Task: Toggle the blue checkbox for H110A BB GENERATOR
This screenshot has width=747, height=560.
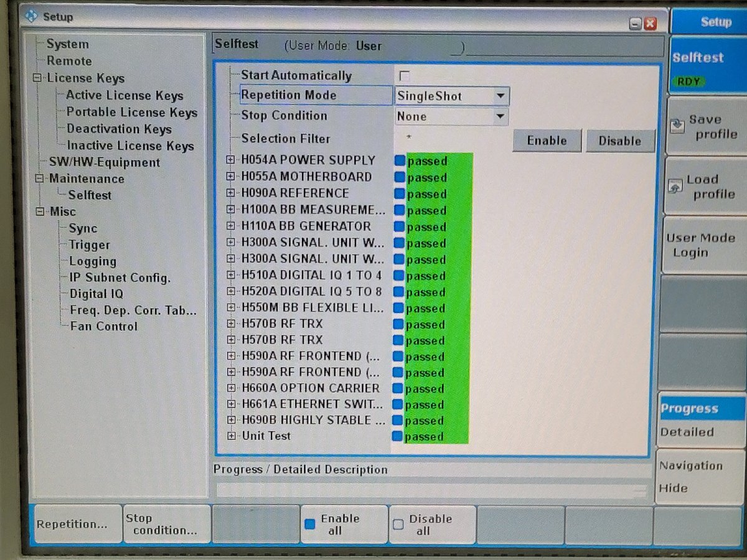Action: [400, 226]
